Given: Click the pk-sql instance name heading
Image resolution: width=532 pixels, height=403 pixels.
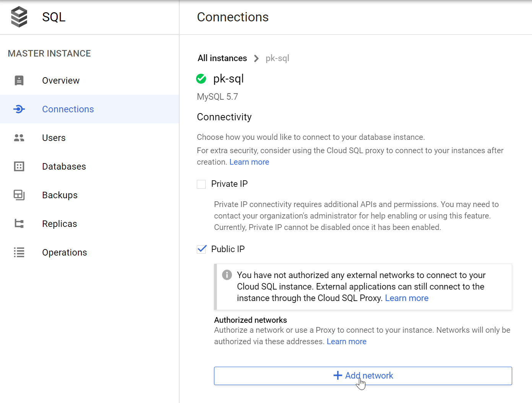Looking at the screenshot, I should [228, 79].
